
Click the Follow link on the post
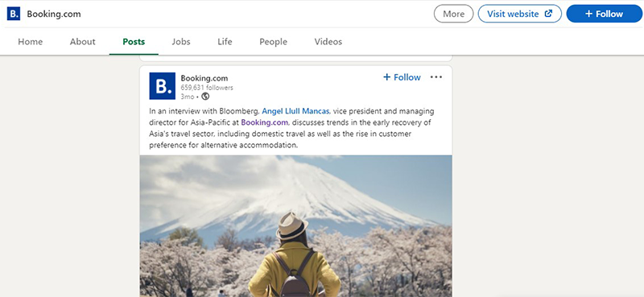click(x=402, y=77)
